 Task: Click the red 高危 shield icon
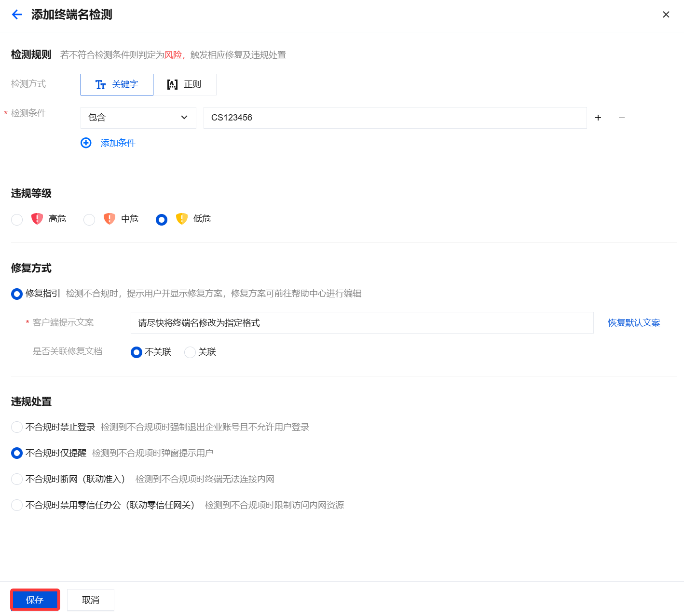[37, 219]
